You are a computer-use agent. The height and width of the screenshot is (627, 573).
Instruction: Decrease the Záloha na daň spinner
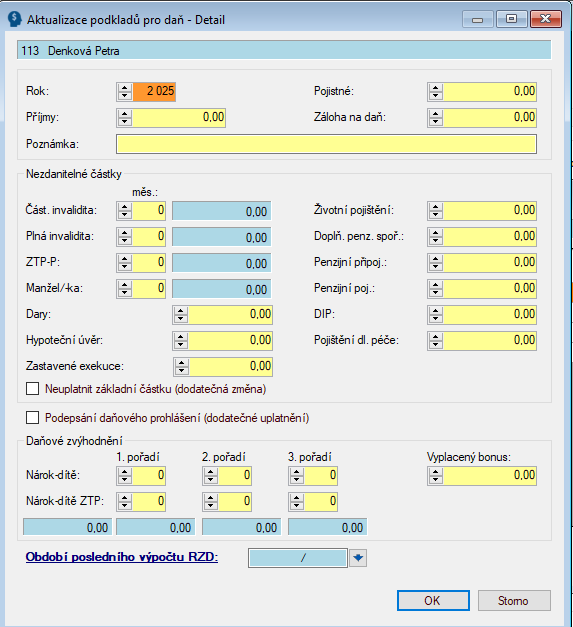pos(435,121)
